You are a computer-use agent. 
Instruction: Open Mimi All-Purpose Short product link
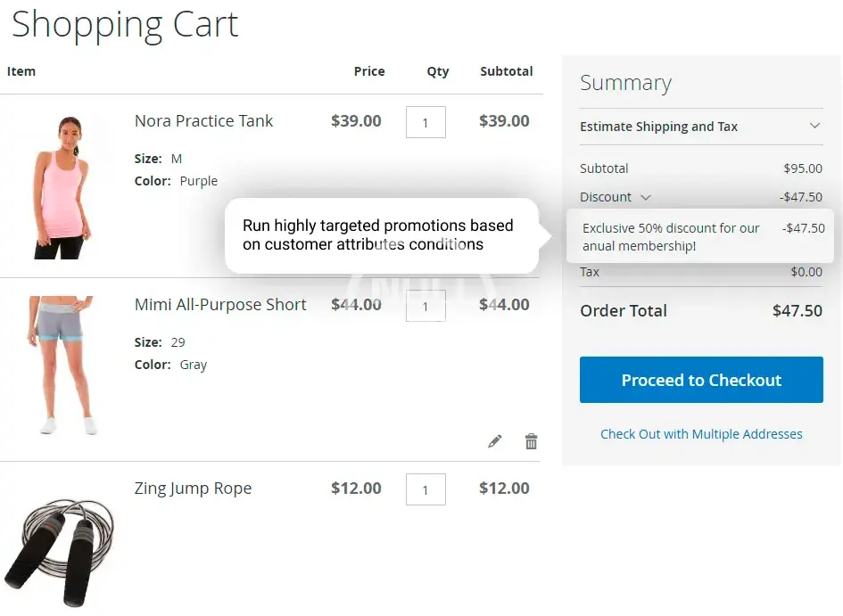pyautogui.click(x=220, y=304)
